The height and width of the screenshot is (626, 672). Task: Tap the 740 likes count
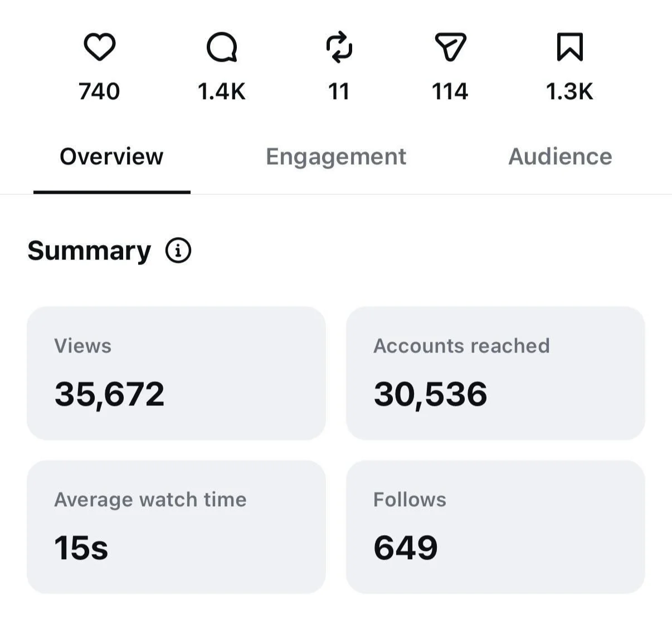(99, 91)
